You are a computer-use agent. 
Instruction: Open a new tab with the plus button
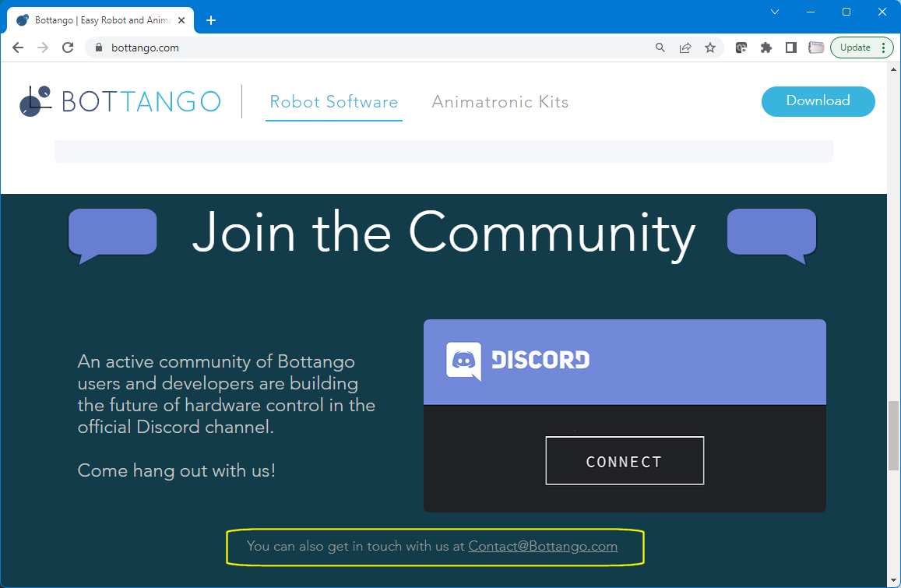click(211, 21)
